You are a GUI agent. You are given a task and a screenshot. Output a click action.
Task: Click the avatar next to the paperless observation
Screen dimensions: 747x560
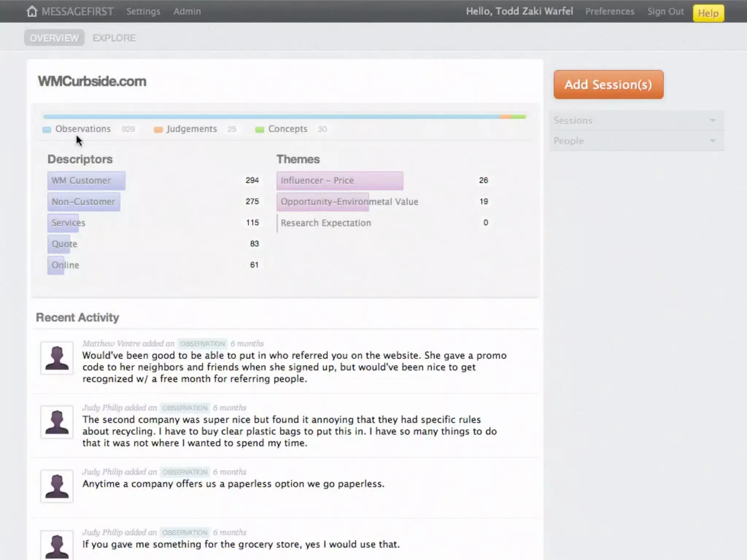click(x=57, y=486)
